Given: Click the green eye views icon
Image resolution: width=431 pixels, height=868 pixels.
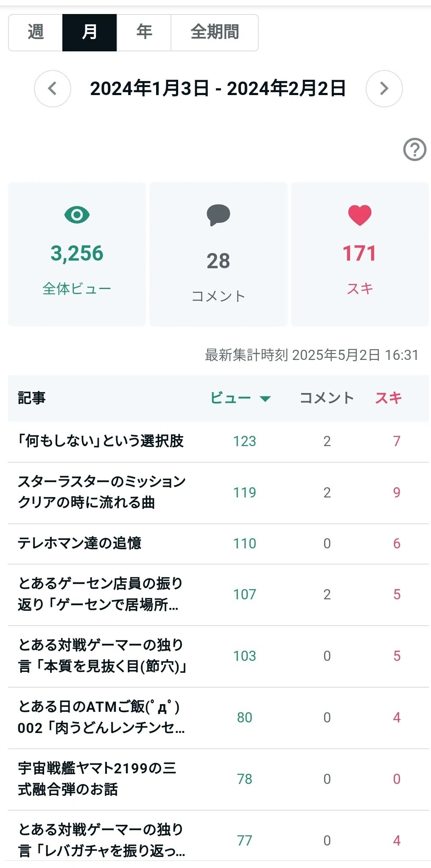Looking at the screenshot, I should coord(77,215).
